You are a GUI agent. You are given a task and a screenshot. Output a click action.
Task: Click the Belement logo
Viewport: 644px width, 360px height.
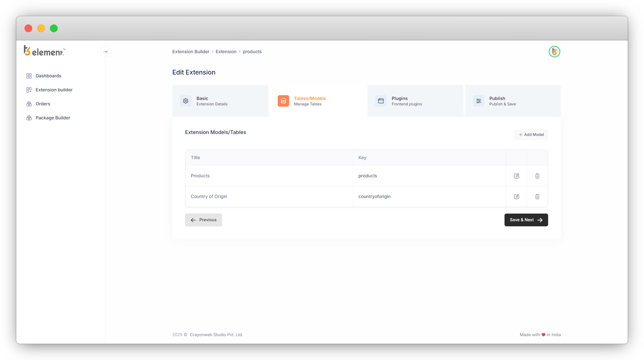(45, 51)
